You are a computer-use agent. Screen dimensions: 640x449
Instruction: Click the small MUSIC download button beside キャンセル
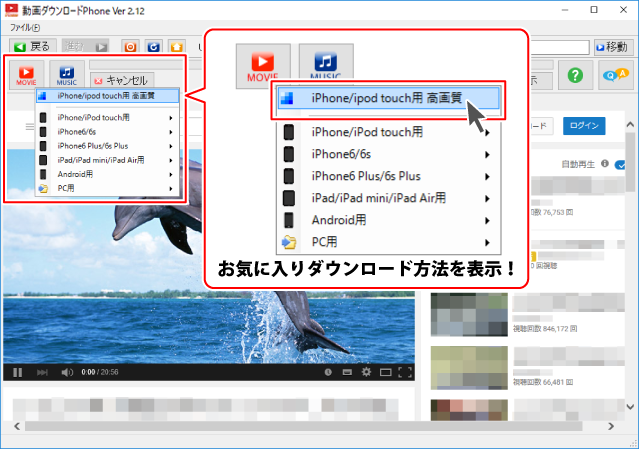point(67,75)
